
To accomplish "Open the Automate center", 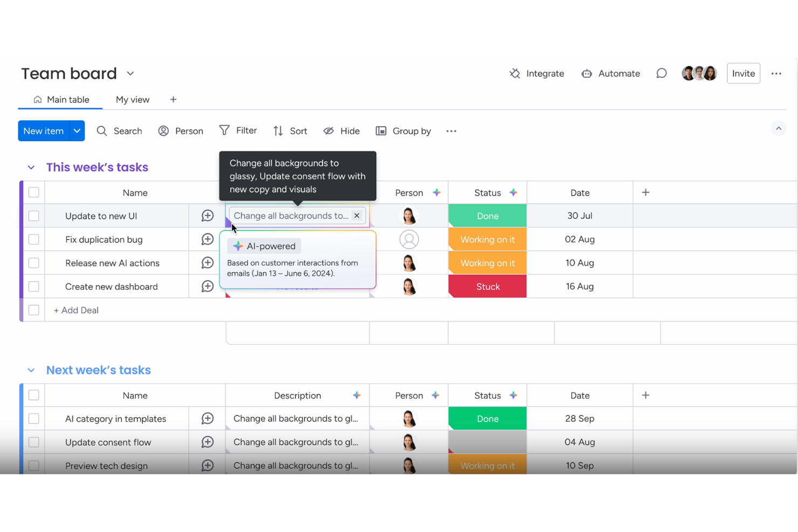I will 610,73.
